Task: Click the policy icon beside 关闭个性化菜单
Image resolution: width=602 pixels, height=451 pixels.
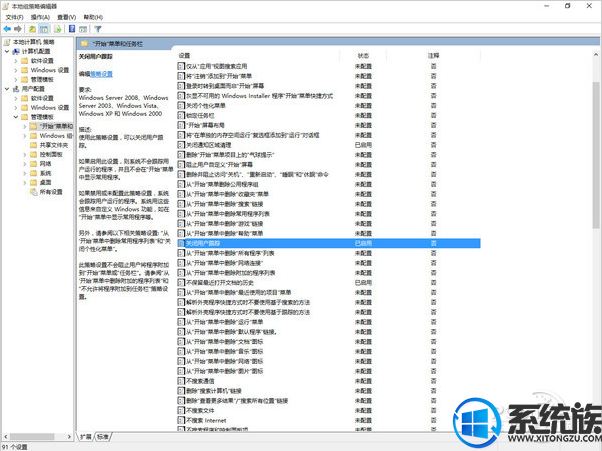Action: (181, 105)
